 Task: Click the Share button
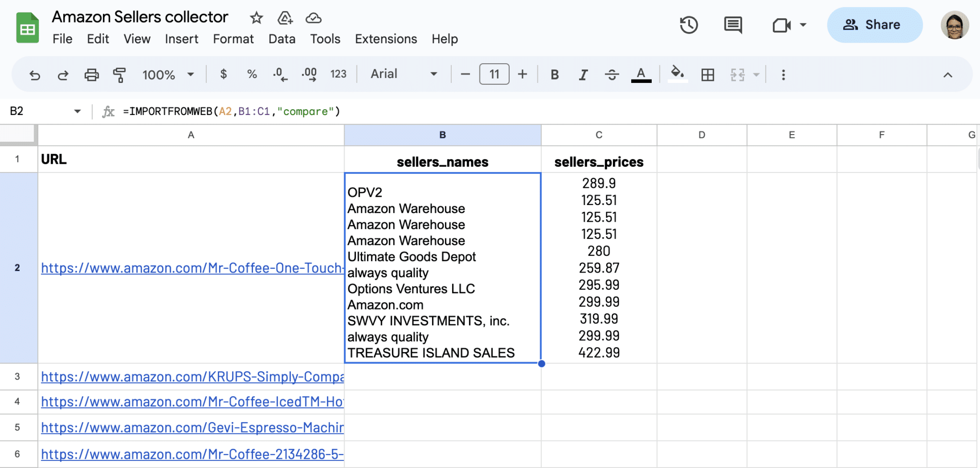click(875, 25)
